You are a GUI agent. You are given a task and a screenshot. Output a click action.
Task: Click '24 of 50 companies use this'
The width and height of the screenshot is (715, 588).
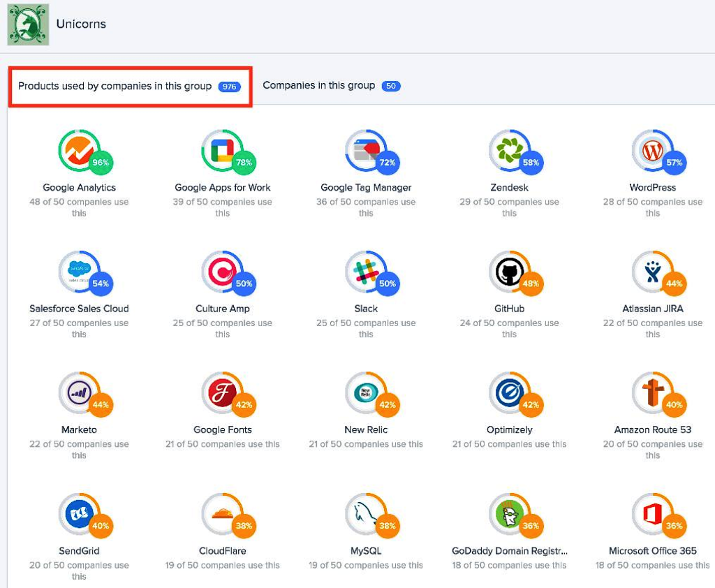pyautogui.click(x=509, y=328)
